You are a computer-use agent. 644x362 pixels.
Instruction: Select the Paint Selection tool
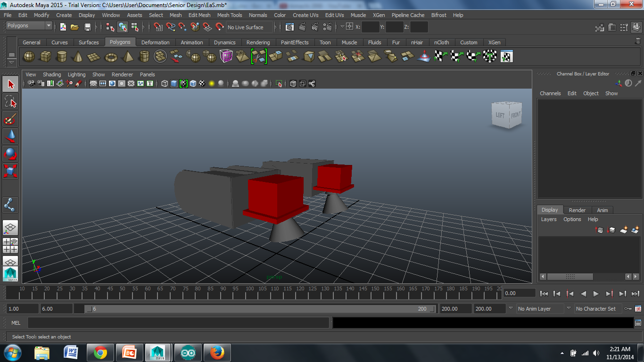point(10,118)
